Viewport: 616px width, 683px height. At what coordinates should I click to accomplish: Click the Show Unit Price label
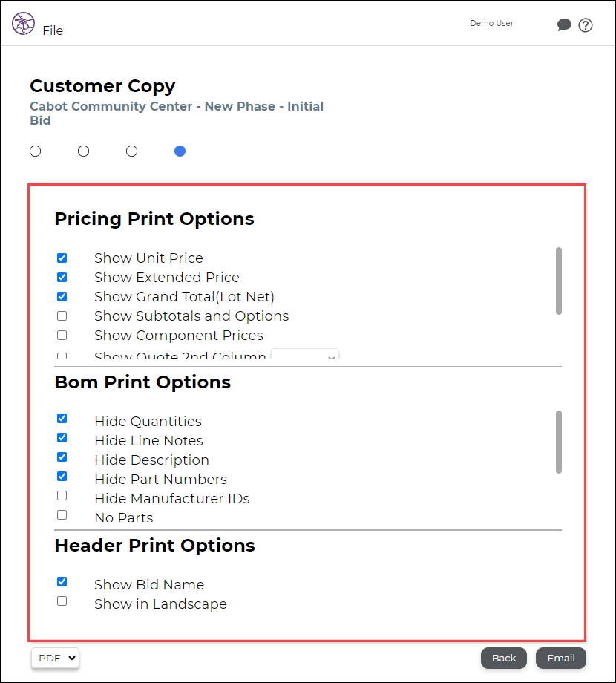(x=148, y=258)
